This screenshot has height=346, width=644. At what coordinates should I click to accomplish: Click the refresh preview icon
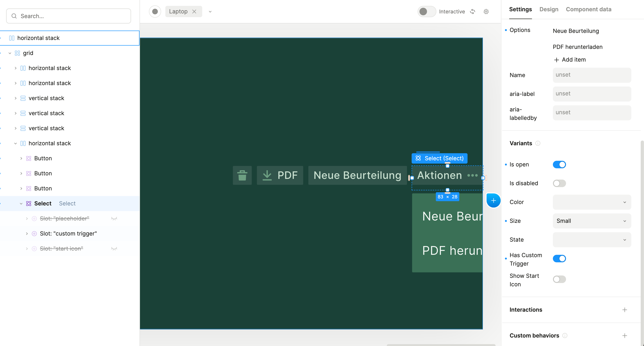point(472,12)
